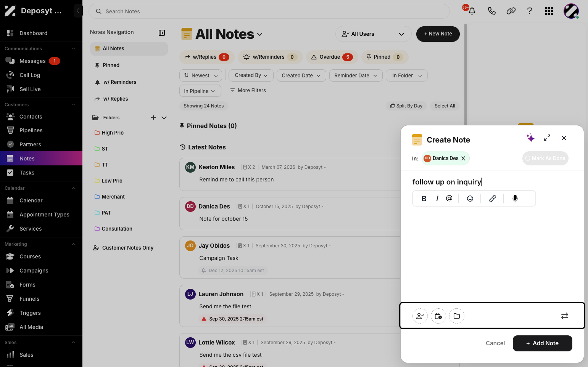Open the phone dialer icon in top bar
The height and width of the screenshot is (367, 588).
pyautogui.click(x=492, y=11)
